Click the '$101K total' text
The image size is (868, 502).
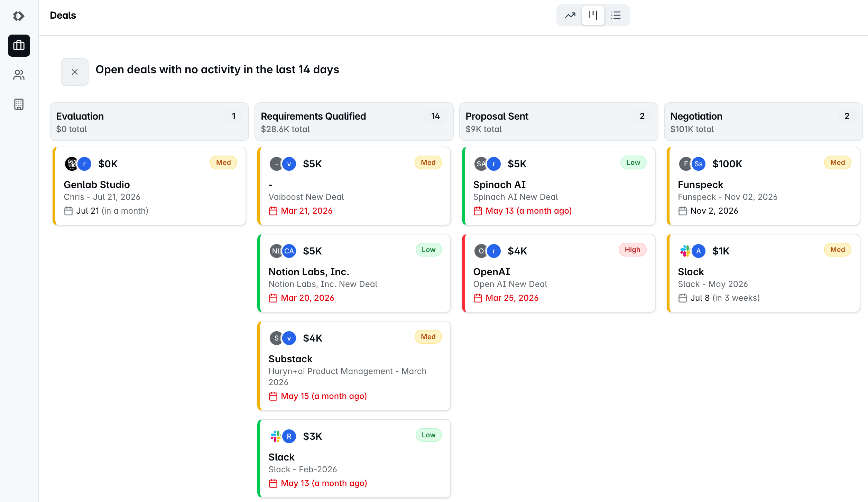pyautogui.click(x=692, y=129)
